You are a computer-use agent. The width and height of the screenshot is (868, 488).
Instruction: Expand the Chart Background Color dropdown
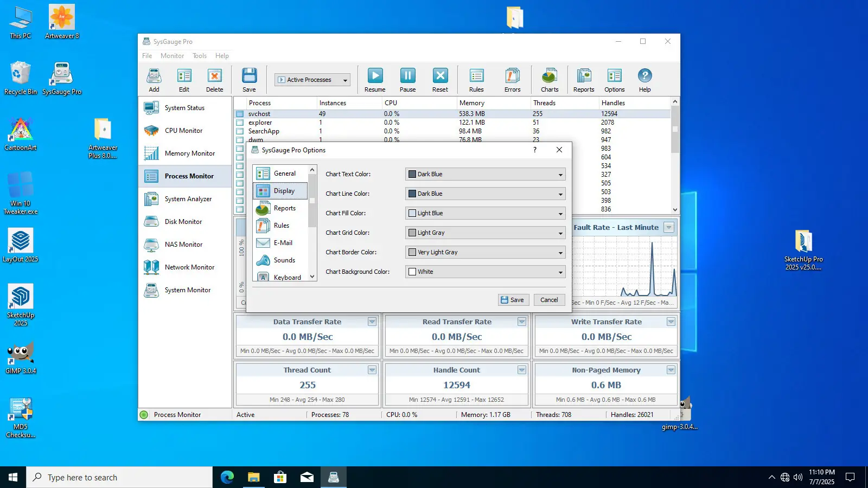560,272
